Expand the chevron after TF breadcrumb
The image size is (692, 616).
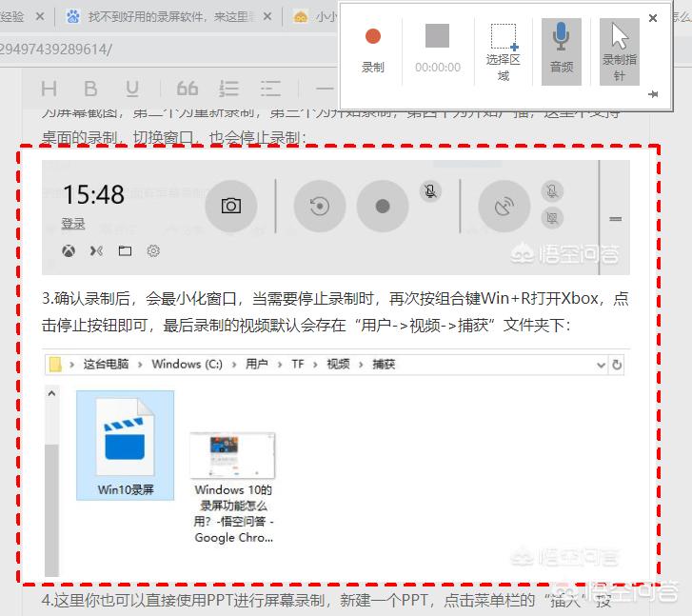click(315, 365)
